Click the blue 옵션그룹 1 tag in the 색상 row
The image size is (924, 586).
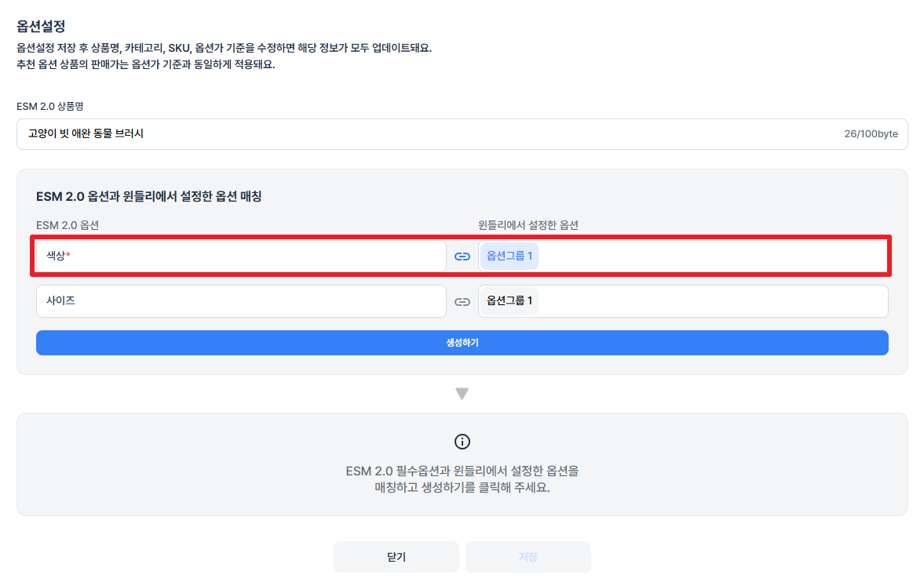click(x=509, y=256)
